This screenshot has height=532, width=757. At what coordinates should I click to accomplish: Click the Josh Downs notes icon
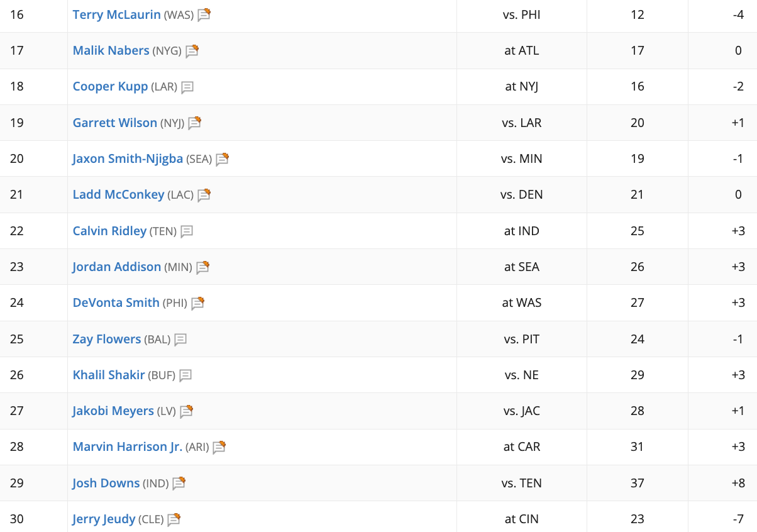[x=179, y=484]
